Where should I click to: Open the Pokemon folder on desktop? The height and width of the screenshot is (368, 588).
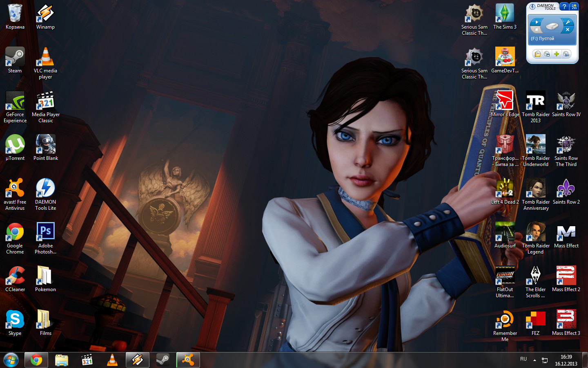(x=45, y=279)
